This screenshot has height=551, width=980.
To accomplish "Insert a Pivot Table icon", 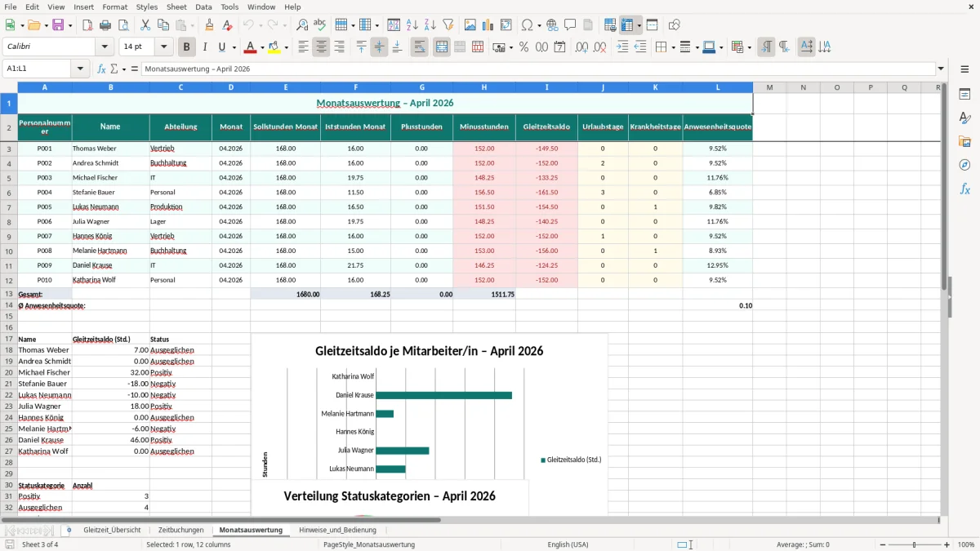I will pos(506,25).
